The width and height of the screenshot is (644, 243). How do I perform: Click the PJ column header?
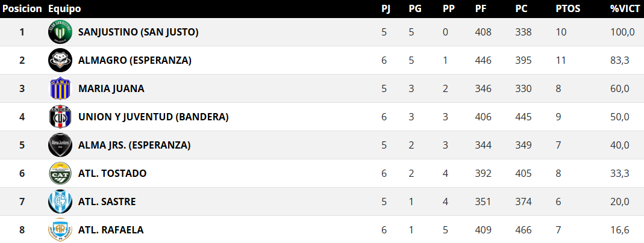[386, 9]
